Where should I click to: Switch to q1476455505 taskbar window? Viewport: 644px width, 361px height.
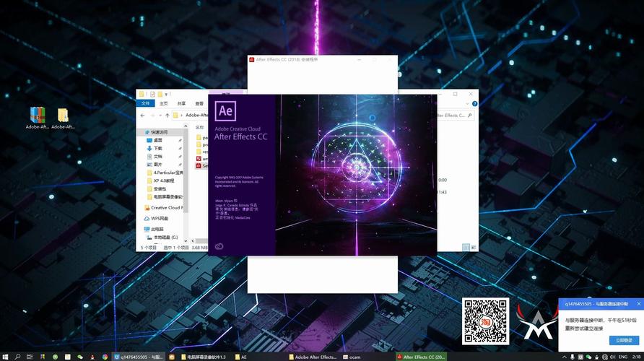(139, 357)
